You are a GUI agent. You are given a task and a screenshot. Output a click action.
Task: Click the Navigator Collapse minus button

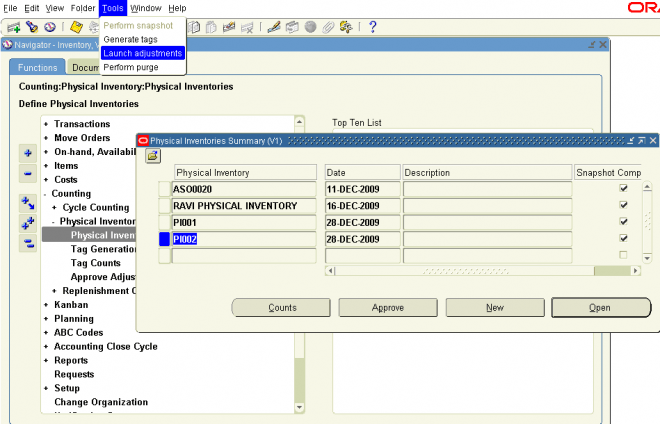(28, 173)
